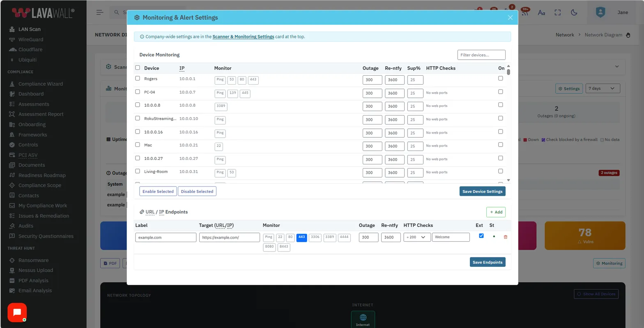Open the font size Aa icon
The width and height of the screenshot is (644, 328).
pyautogui.click(x=541, y=12)
